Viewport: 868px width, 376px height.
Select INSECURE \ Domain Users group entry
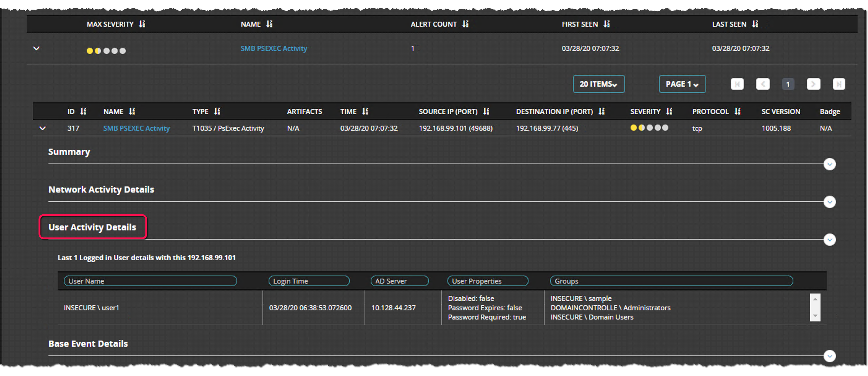pyautogui.click(x=592, y=317)
